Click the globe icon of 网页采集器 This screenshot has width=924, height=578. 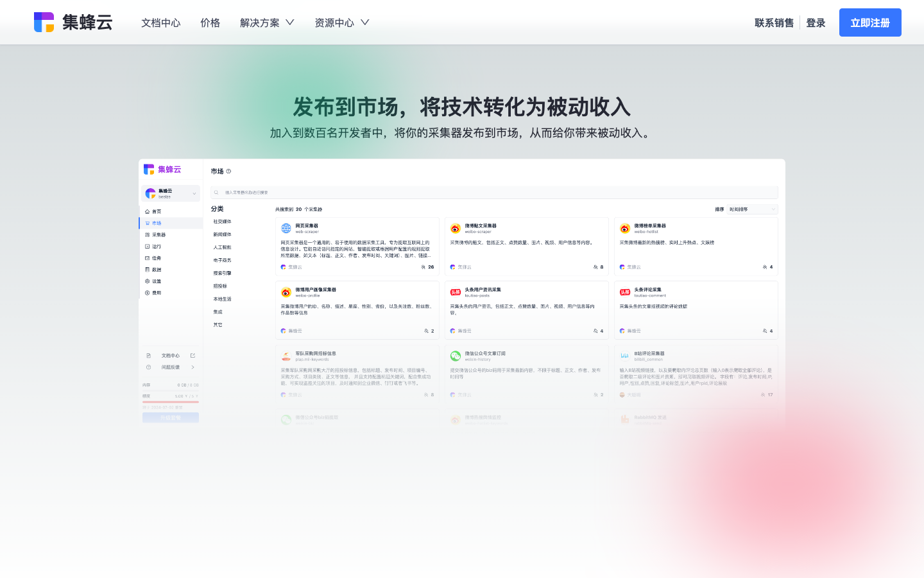pos(286,229)
